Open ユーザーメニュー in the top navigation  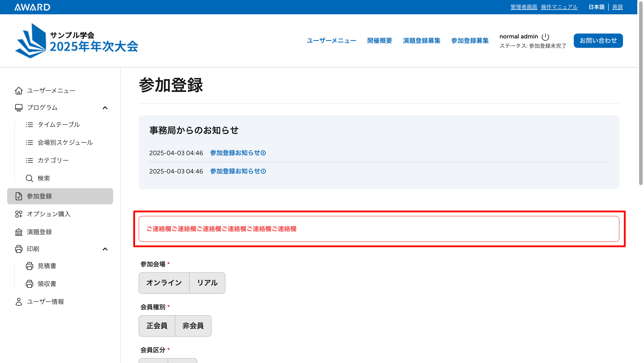pos(331,40)
